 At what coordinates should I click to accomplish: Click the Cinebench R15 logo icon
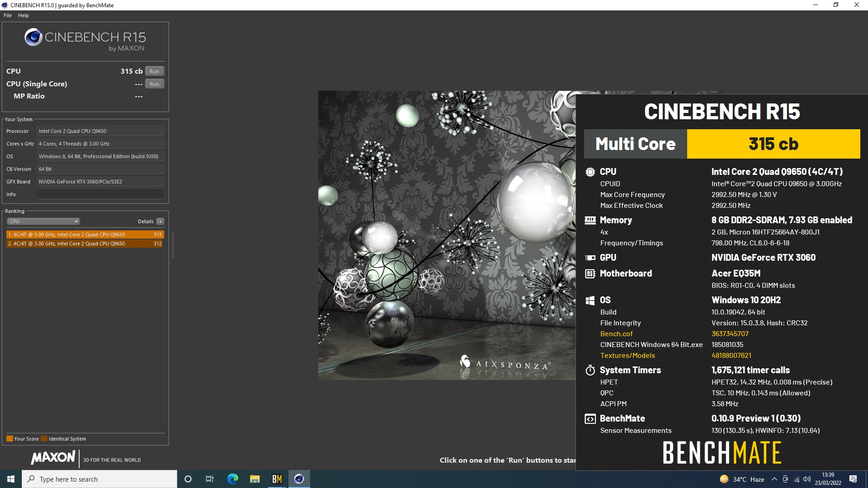click(x=33, y=38)
